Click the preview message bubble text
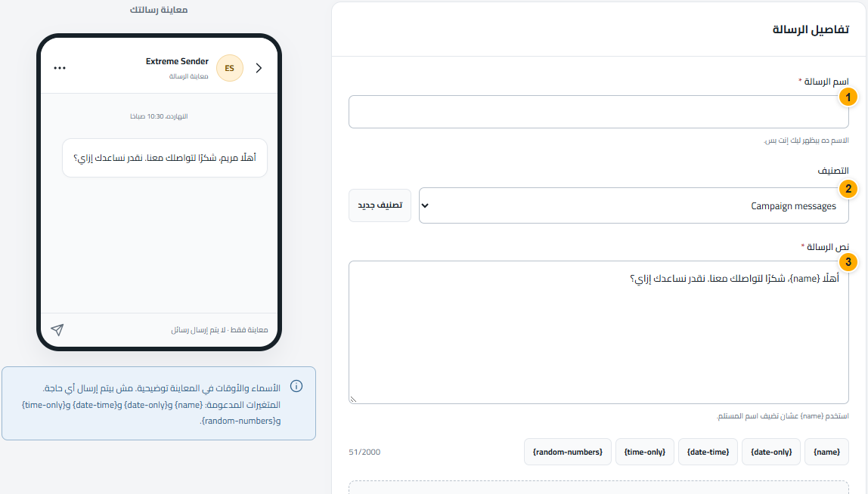 click(x=165, y=158)
